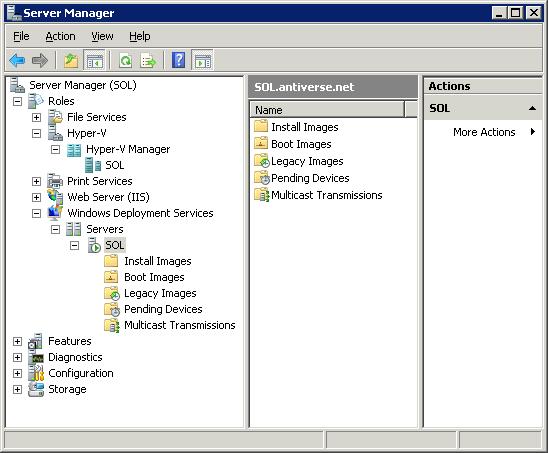Open the View menu
Screen dimensions: 548x453
coord(102,36)
